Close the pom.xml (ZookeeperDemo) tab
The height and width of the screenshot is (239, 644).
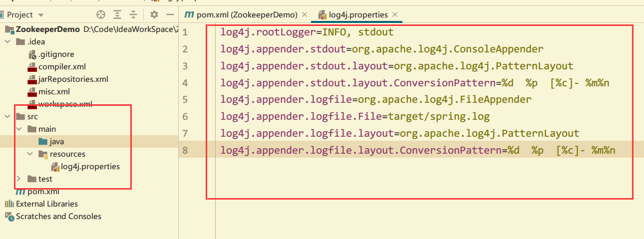tap(305, 15)
